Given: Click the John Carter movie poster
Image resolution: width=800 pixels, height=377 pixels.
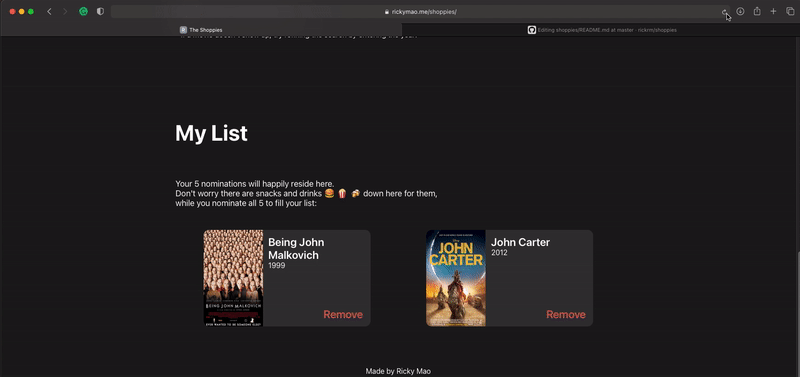Looking at the screenshot, I should click(x=456, y=278).
